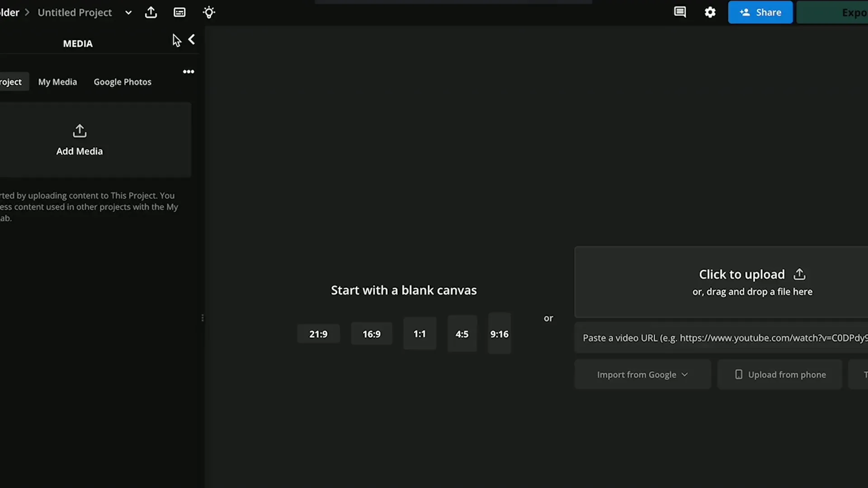This screenshot has height=488, width=868.
Task: Click phone icon in Upload from phone
Action: 739,375
